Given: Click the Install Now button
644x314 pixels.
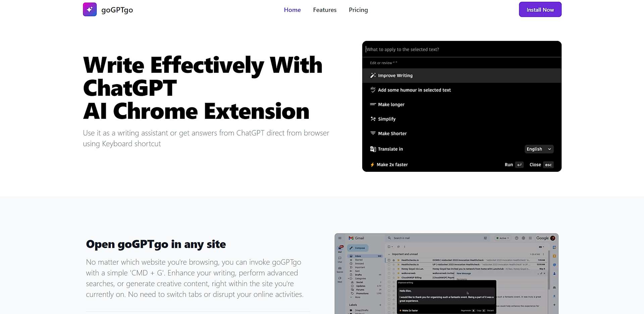Looking at the screenshot, I should [540, 10].
